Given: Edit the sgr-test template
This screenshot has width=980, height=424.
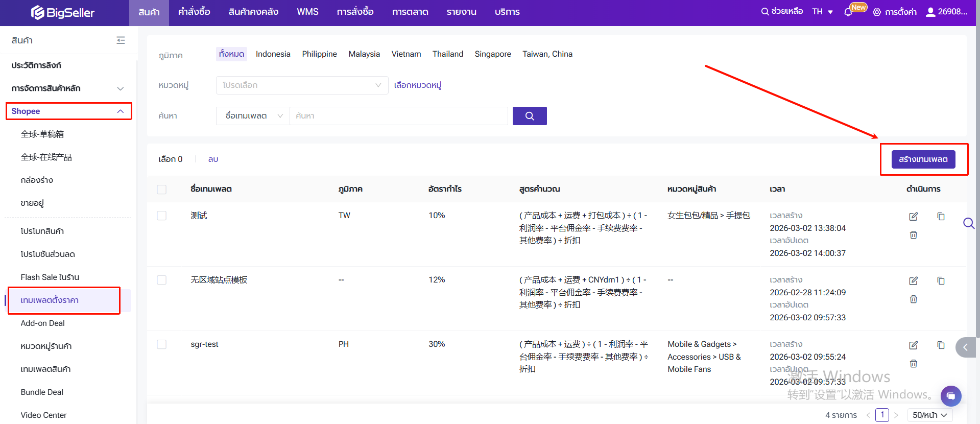Looking at the screenshot, I should 913,345.
